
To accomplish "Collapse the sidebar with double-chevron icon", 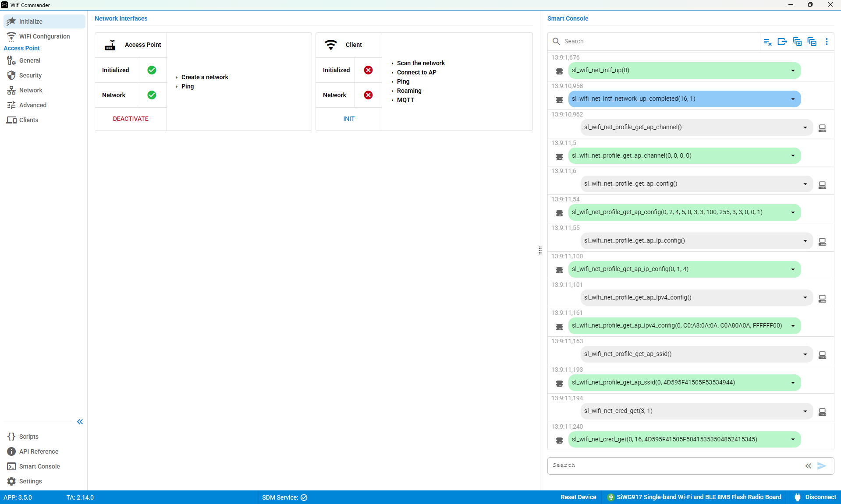I will (x=80, y=422).
